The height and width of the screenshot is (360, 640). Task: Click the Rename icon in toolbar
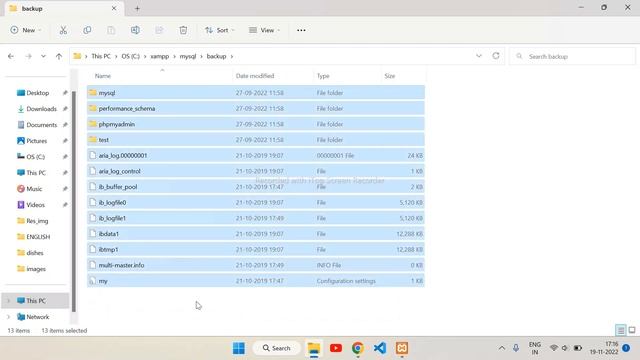click(135, 30)
